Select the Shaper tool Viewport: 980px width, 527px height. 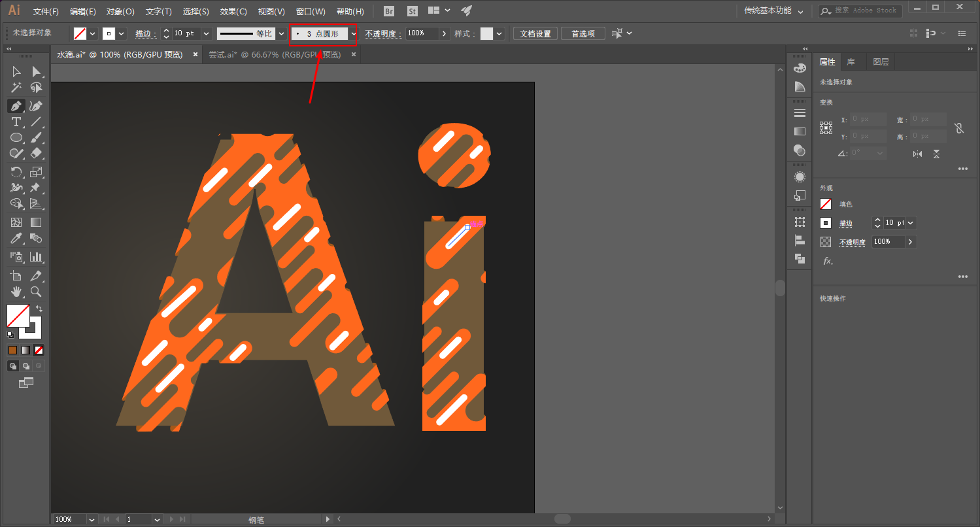[16, 153]
